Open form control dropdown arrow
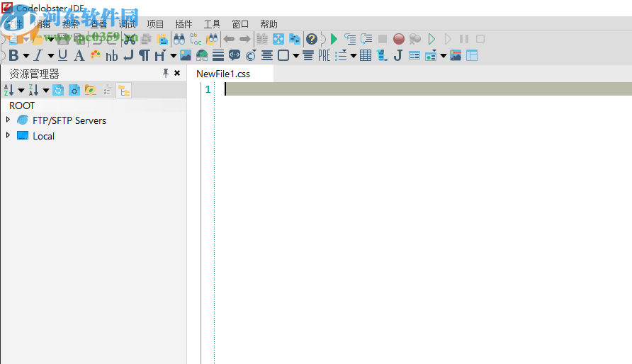This screenshot has height=364, width=632. click(444, 56)
